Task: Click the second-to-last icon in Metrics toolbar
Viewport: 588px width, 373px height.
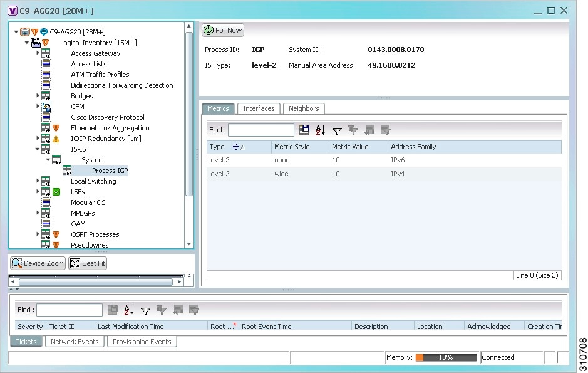Action: (x=369, y=130)
